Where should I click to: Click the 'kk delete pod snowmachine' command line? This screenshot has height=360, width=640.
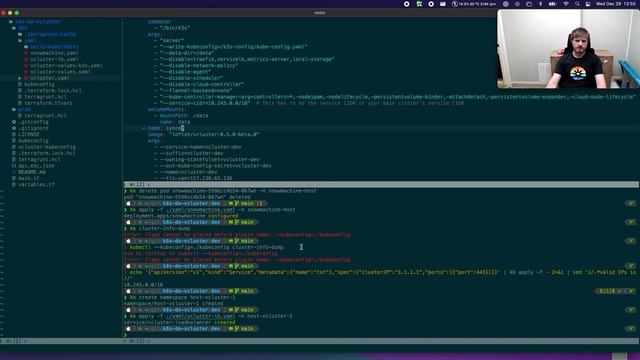click(220, 191)
